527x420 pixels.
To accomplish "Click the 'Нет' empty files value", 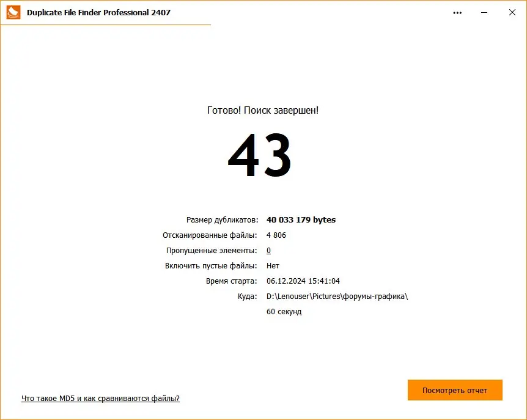I will point(273,266).
